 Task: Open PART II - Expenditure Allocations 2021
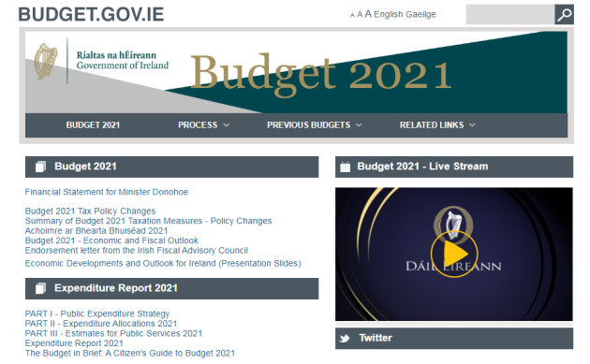click(x=101, y=324)
